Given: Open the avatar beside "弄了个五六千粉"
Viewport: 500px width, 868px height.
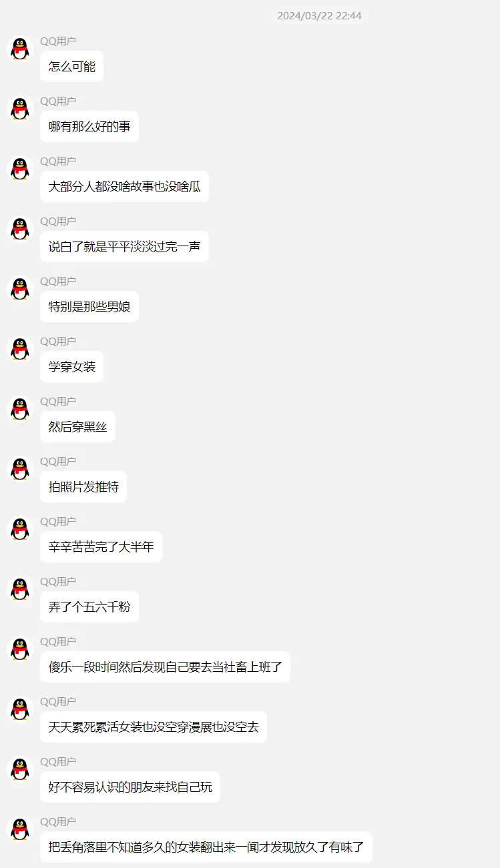Looking at the screenshot, I should [x=20, y=590].
